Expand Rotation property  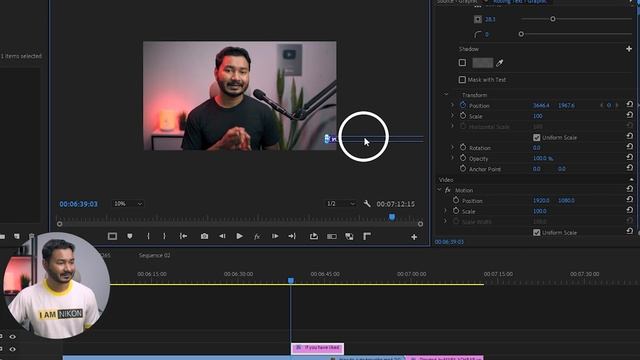[452, 147]
